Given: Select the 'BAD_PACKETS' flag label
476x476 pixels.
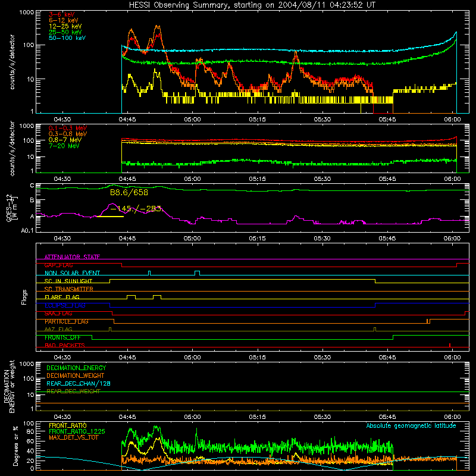Looking at the screenshot, I should [x=65, y=345].
